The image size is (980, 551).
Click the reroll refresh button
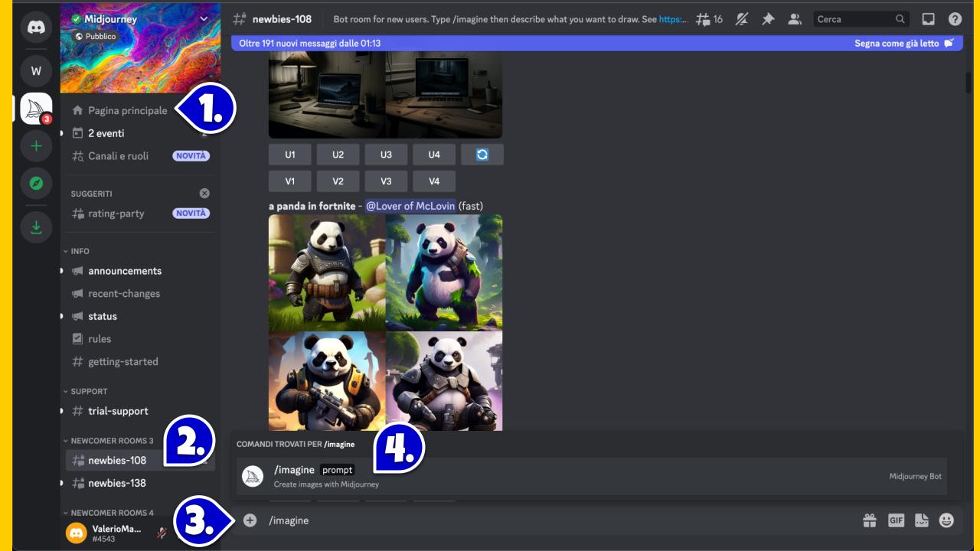[x=482, y=155]
